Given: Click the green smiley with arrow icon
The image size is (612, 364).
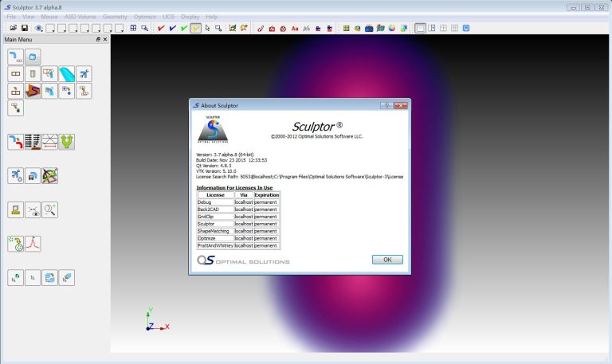Looking at the screenshot, I should pos(16,244).
